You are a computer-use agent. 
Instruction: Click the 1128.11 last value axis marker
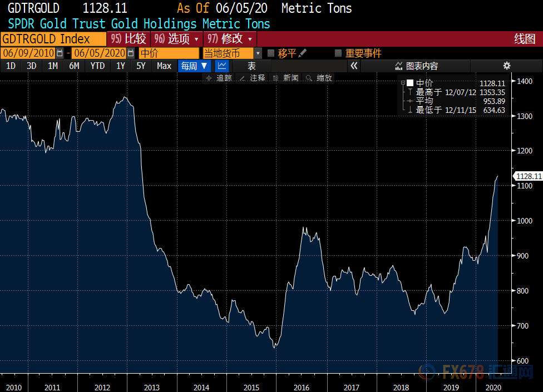point(528,176)
